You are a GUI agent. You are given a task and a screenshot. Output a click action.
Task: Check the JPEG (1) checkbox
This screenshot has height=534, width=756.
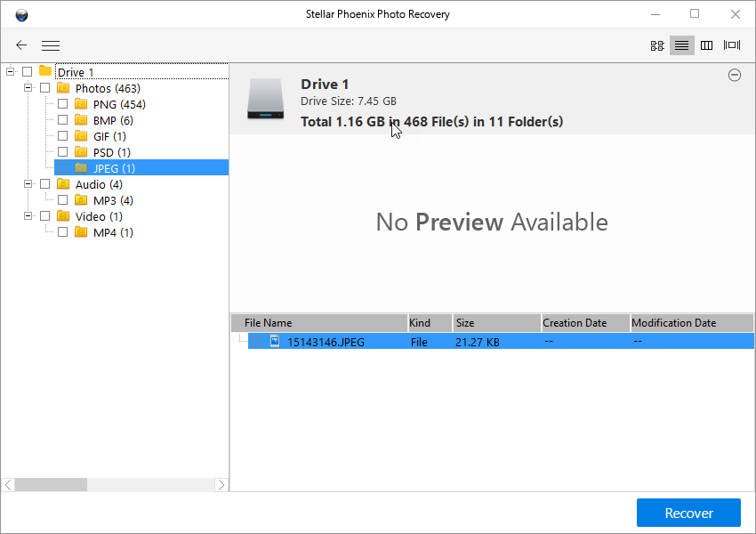pos(62,168)
